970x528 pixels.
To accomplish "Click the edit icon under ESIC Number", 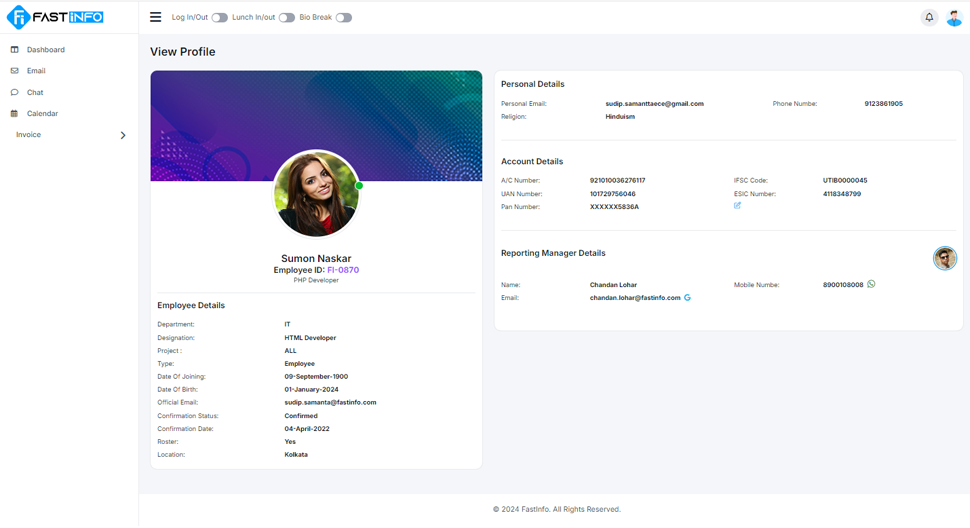I will point(737,206).
